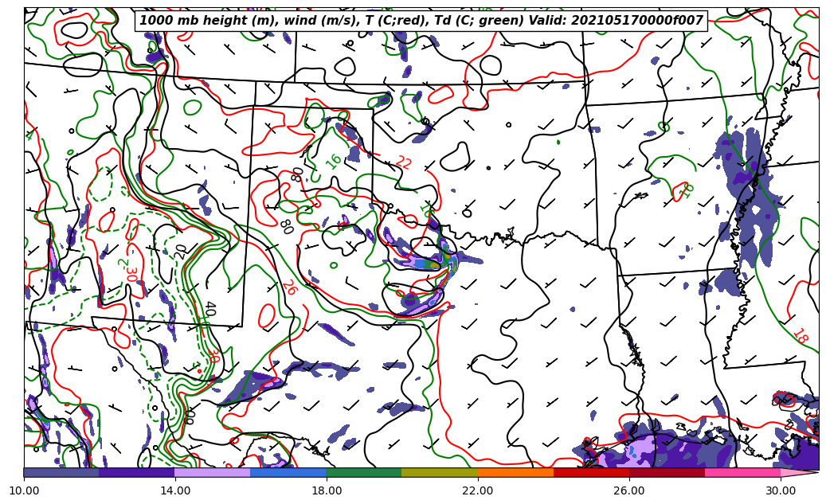Choose the olive-yellow colorbar segment
Screen dimensions: 826x504
pyautogui.click(x=439, y=472)
